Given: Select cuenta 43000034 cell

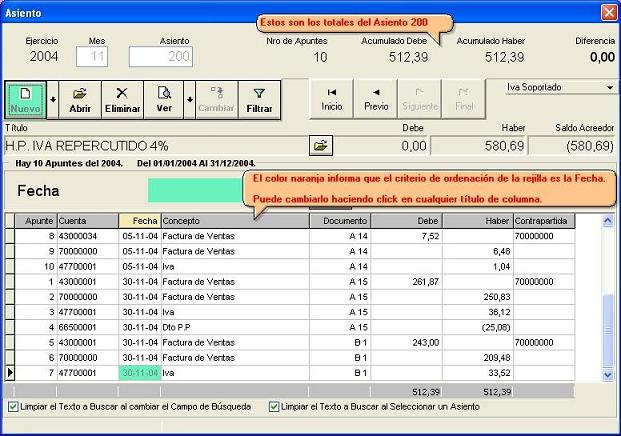Looking at the screenshot, I should pos(88,236).
